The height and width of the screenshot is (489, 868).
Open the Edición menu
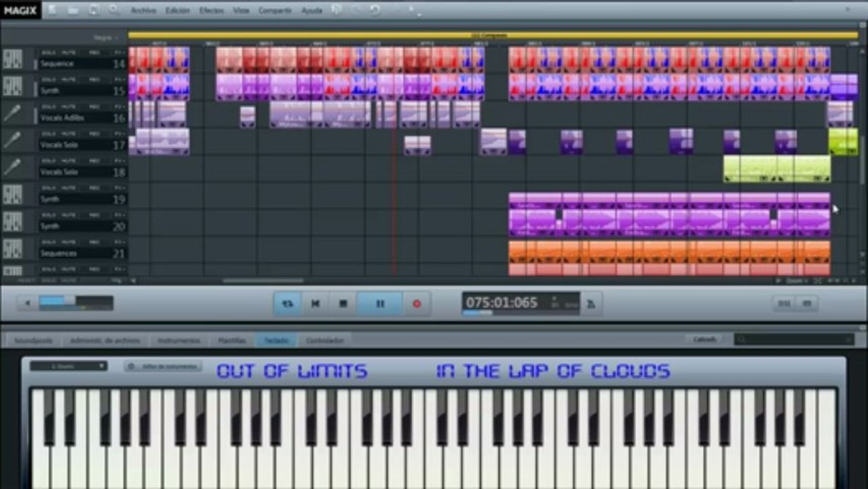point(178,11)
